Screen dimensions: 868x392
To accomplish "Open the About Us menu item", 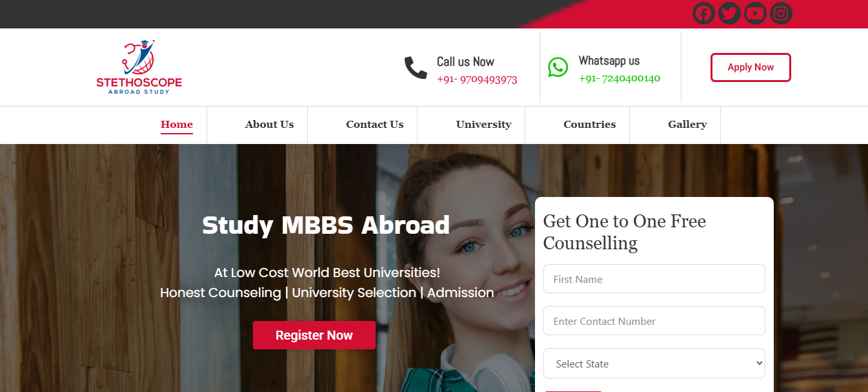I will coord(269,125).
